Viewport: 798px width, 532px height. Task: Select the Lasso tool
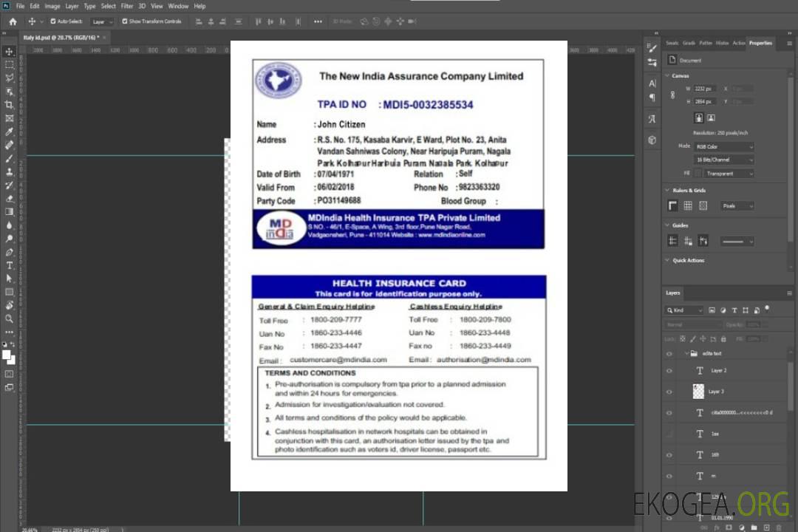[x=9, y=78]
